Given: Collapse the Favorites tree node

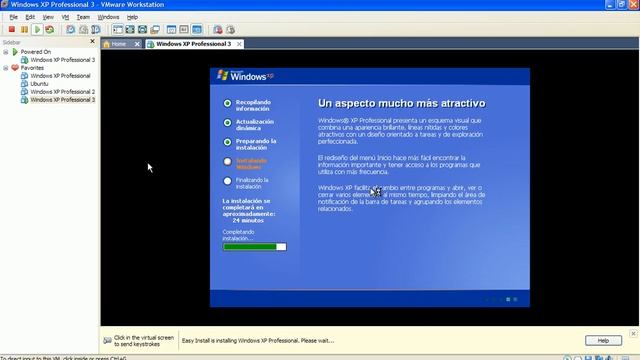Looking at the screenshot, I should 6,68.
